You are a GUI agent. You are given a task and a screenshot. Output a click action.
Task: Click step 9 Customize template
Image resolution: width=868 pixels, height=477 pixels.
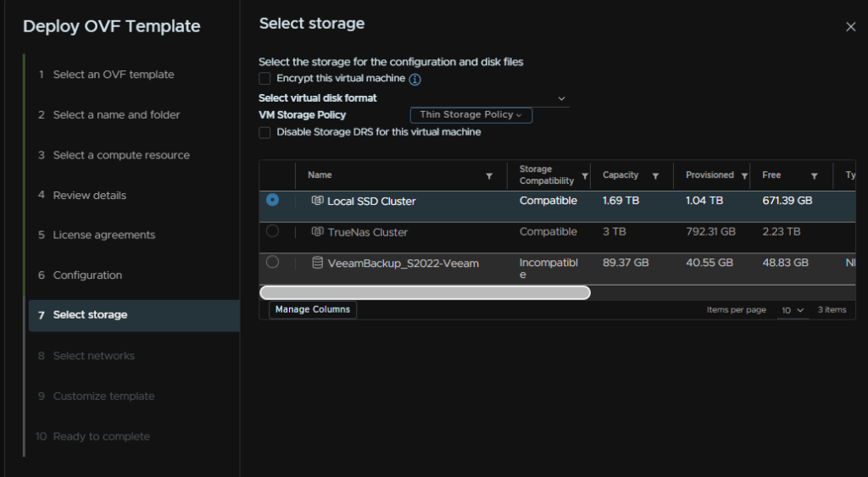103,397
